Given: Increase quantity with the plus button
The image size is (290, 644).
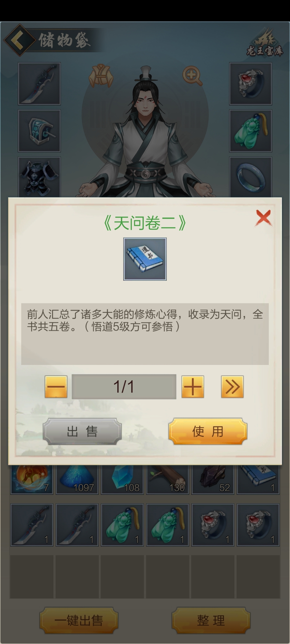Looking at the screenshot, I should pos(193,386).
